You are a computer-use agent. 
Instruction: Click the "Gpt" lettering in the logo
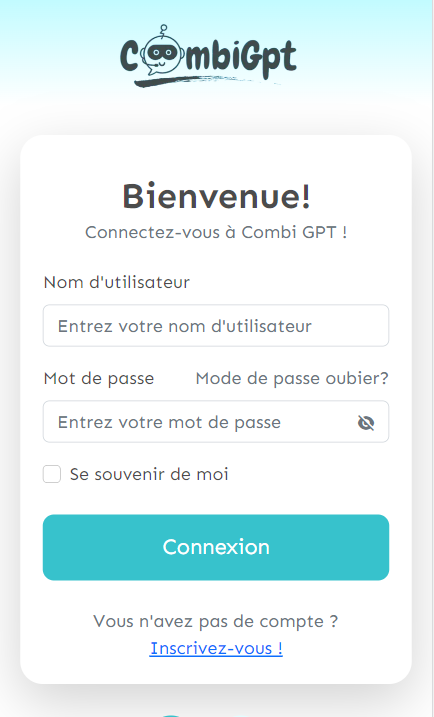pyautogui.click(x=269, y=58)
